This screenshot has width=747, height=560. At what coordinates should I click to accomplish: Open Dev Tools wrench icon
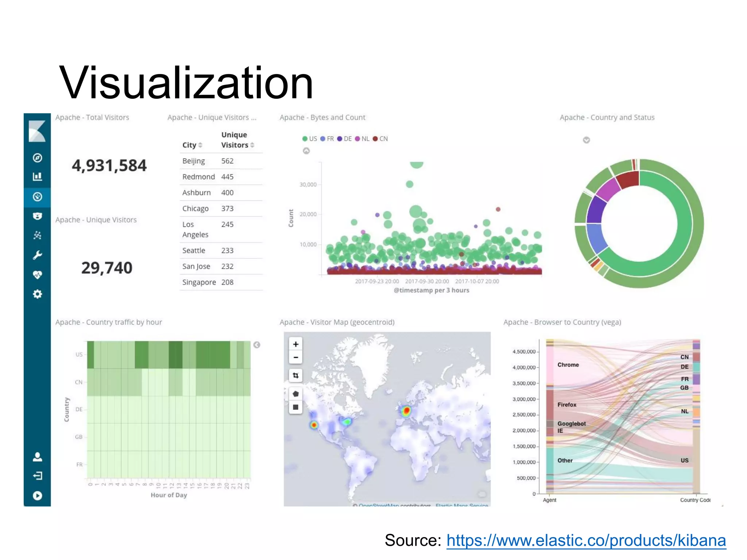(37, 255)
